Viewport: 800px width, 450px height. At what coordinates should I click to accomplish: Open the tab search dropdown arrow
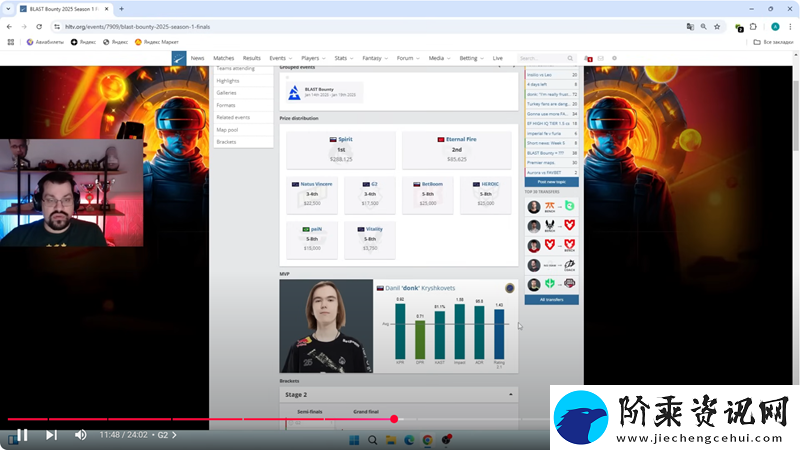click(x=8, y=9)
